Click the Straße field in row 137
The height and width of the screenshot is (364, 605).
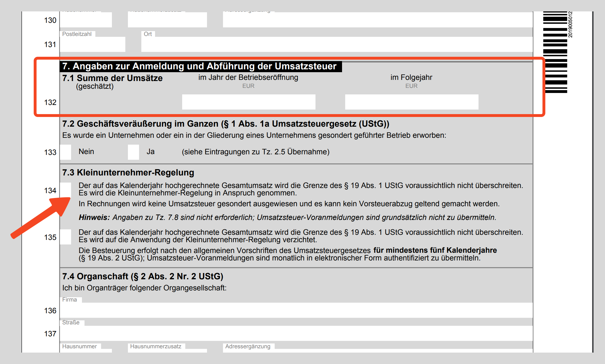(x=296, y=333)
